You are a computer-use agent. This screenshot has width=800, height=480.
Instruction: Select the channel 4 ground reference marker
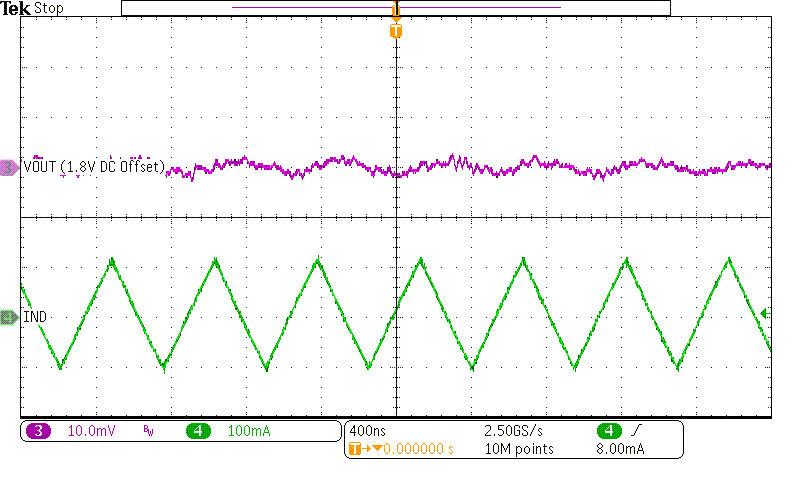click(x=9, y=317)
